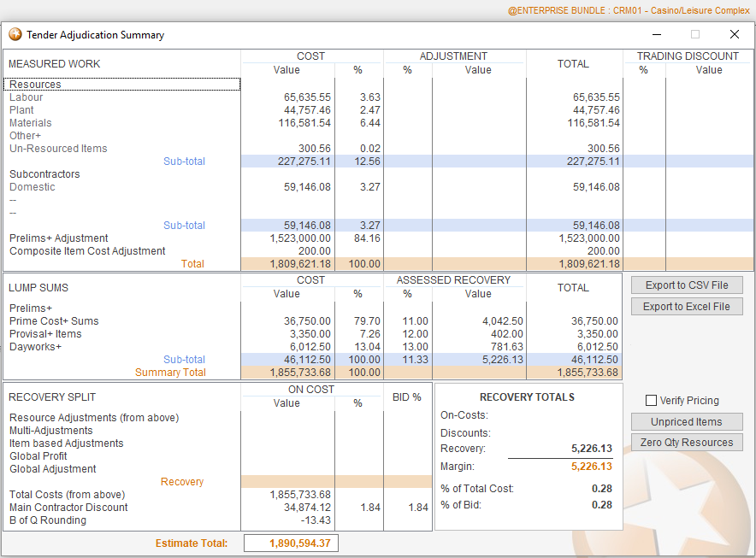Click Un-Resourced Items percentage 0.02

coord(369,149)
